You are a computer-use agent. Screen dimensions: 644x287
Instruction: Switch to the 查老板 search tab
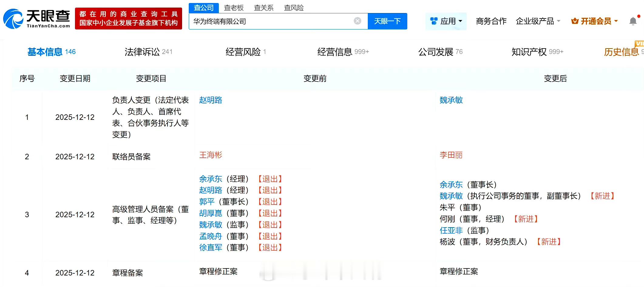coord(234,8)
